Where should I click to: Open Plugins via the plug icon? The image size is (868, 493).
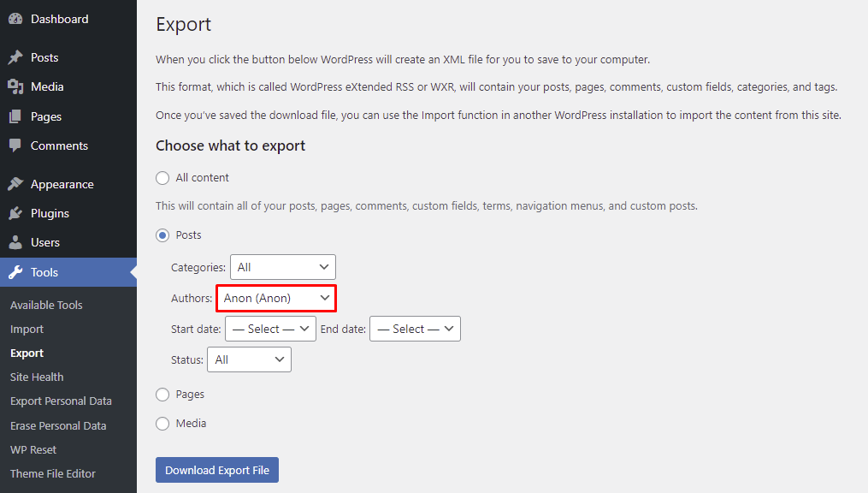[x=15, y=213]
